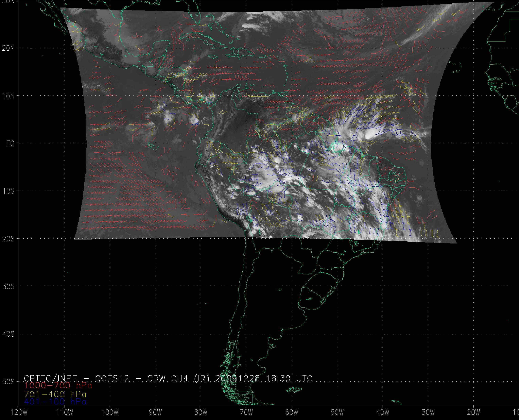Click the 60W longitude axis label
Viewport: 519px width, 420px height.
(292, 412)
